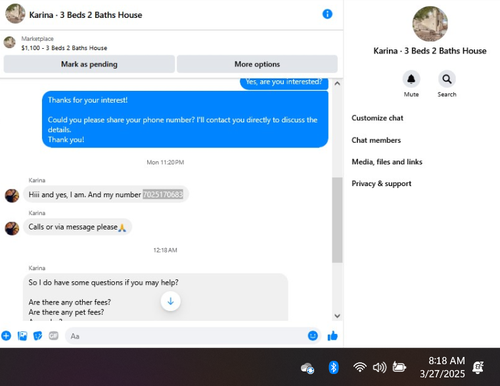Click the chat scrollbar down arrow

(337, 316)
